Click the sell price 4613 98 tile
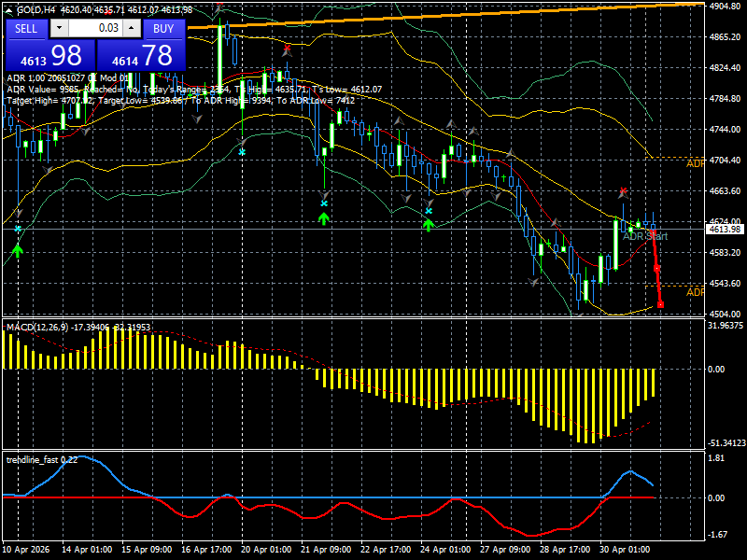The width and height of the screenshot is (747, 560). point(50,55)
